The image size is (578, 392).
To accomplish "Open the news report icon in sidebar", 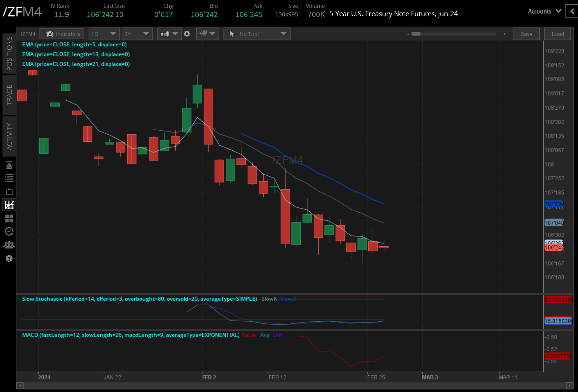I will tap(9, 165).
